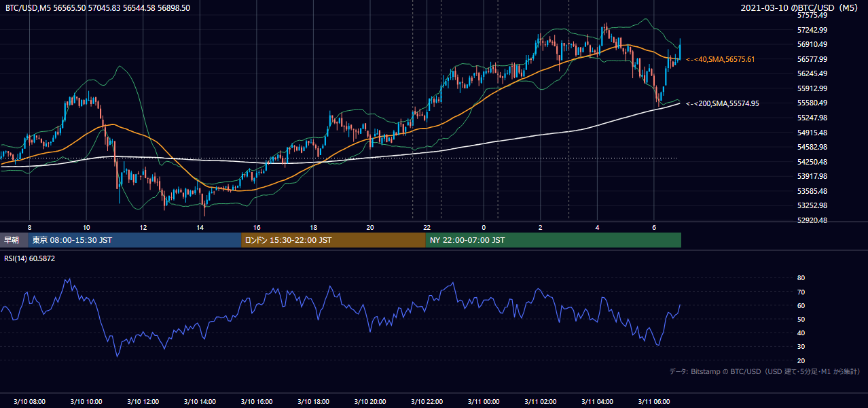Click hour label 2 under the price chart
The height and width of the screenshot is (408, 868).
(541, 227)
